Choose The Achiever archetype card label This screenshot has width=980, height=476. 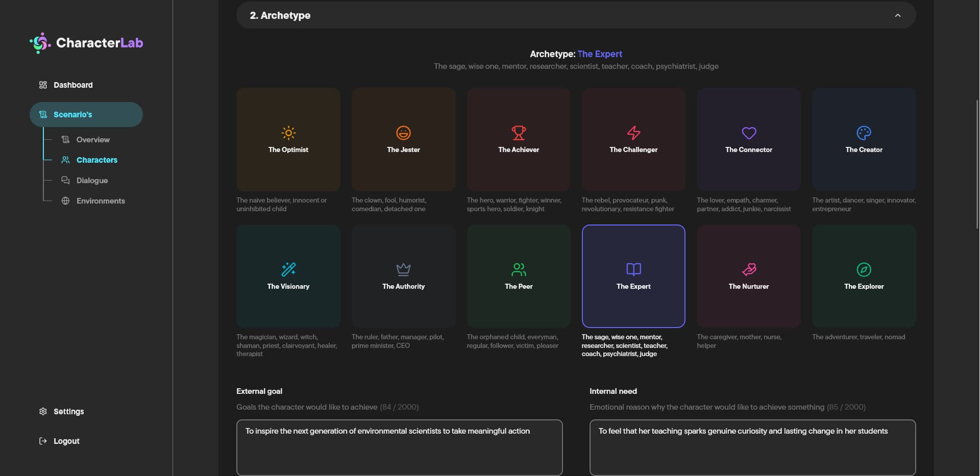tap(519, 149)
